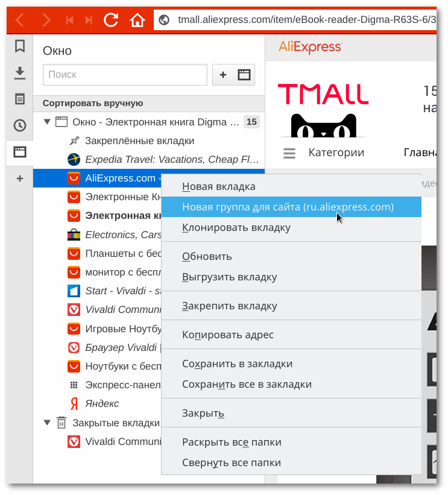Click Сортировать вручную sort header
Image resolution: width=448 pixels, height=495 pixels.
pyautogui.click(x=149, y=103)
